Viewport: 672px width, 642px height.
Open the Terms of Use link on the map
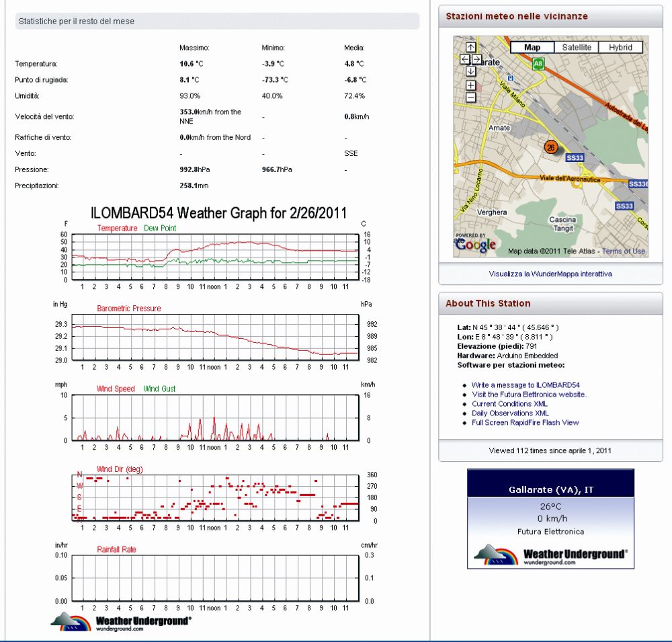[624, 249]
